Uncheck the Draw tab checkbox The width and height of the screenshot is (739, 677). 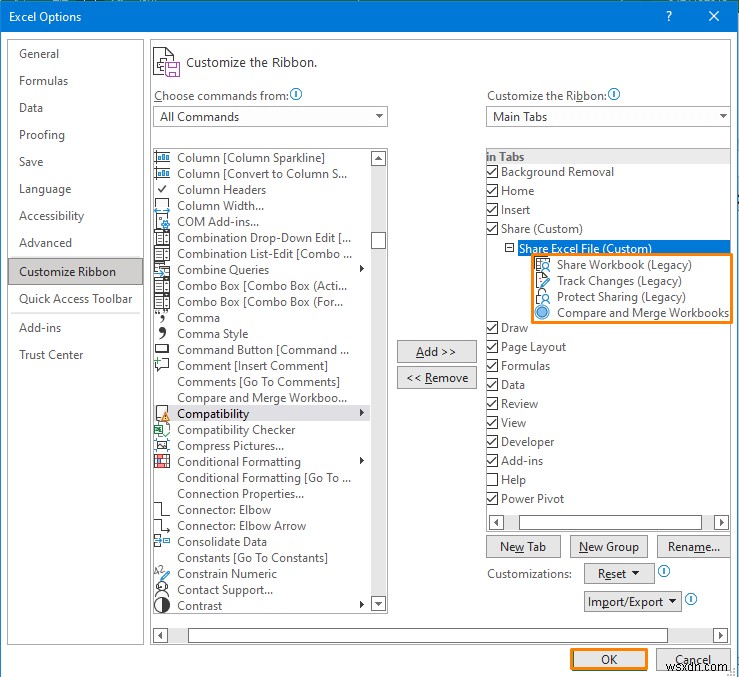point(492,327)
